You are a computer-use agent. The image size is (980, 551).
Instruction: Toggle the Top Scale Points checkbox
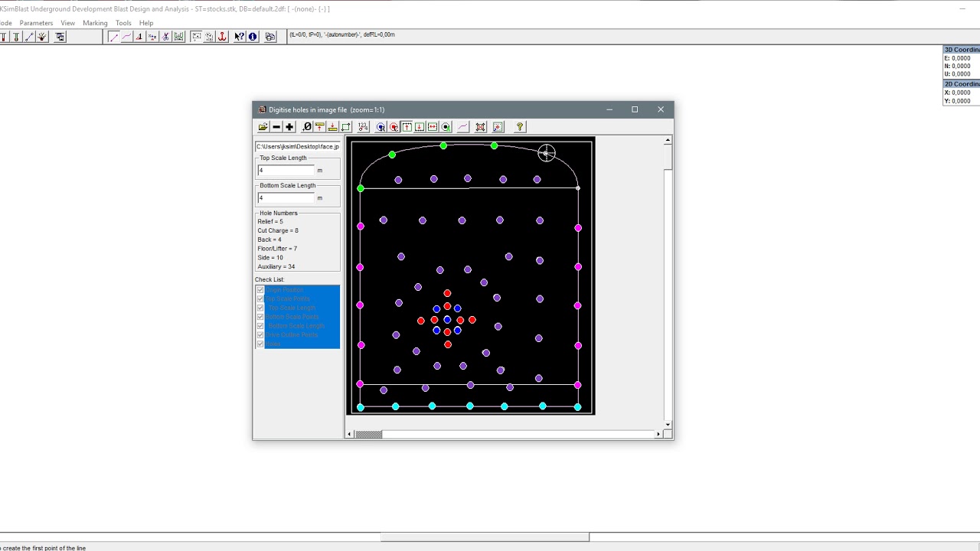click(260, 299)
